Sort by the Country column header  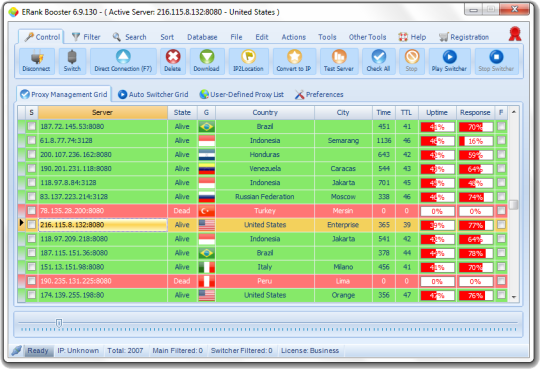[265, 113]
